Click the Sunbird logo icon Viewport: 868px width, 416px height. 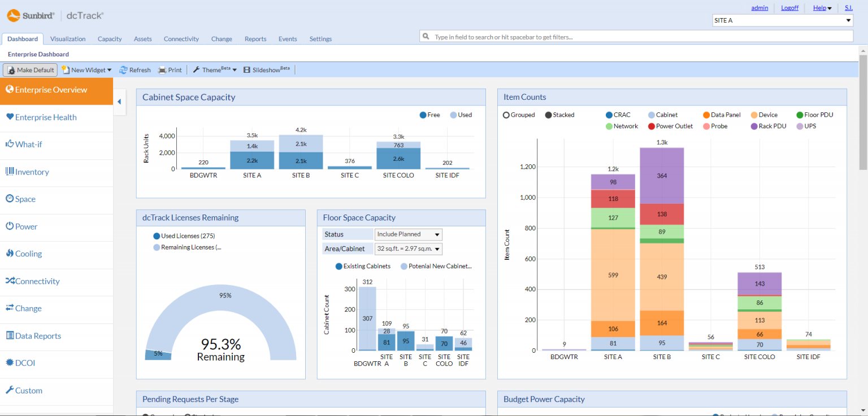(x=14, y=16)
